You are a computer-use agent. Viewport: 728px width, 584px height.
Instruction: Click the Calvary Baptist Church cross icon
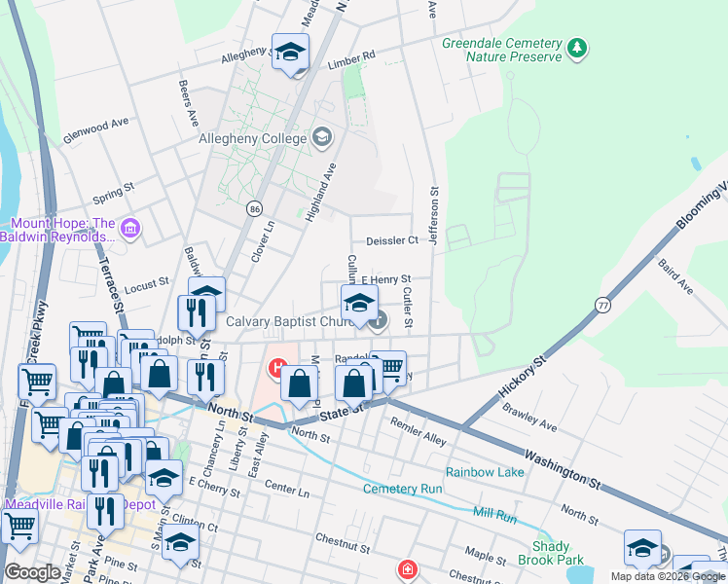(x=379, y=321)
